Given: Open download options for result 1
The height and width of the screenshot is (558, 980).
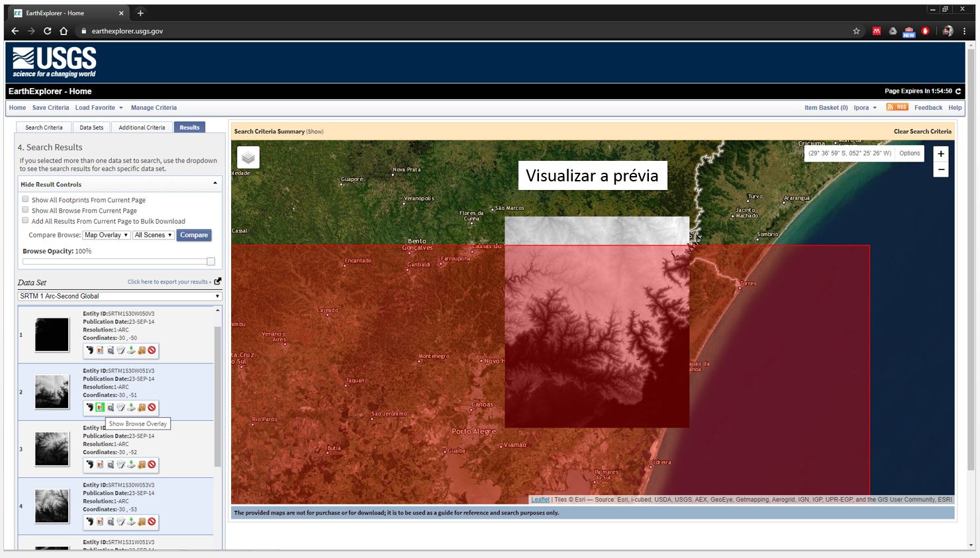Looking at the screenshot, I should [x=131, y=350].
